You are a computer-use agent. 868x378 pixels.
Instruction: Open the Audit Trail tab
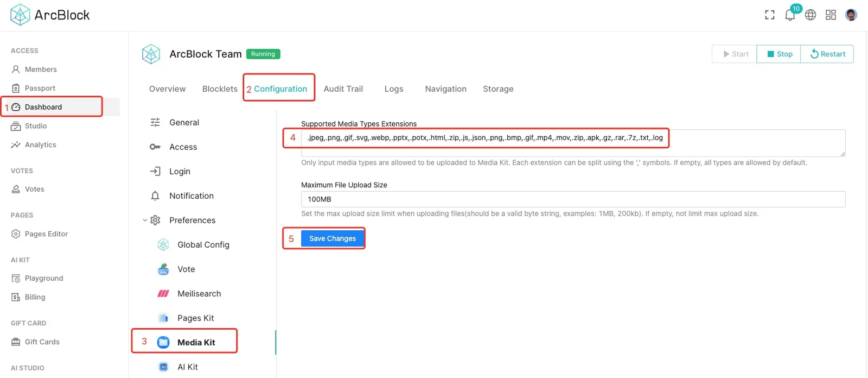pyautogui.click(x=343, y=89)
